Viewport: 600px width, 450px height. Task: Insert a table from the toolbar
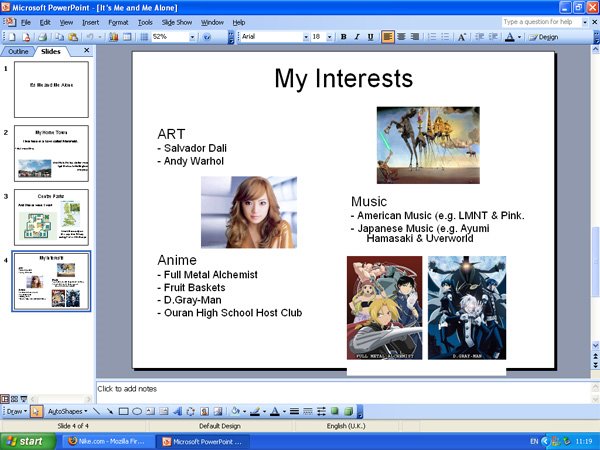tap(127, 37)
